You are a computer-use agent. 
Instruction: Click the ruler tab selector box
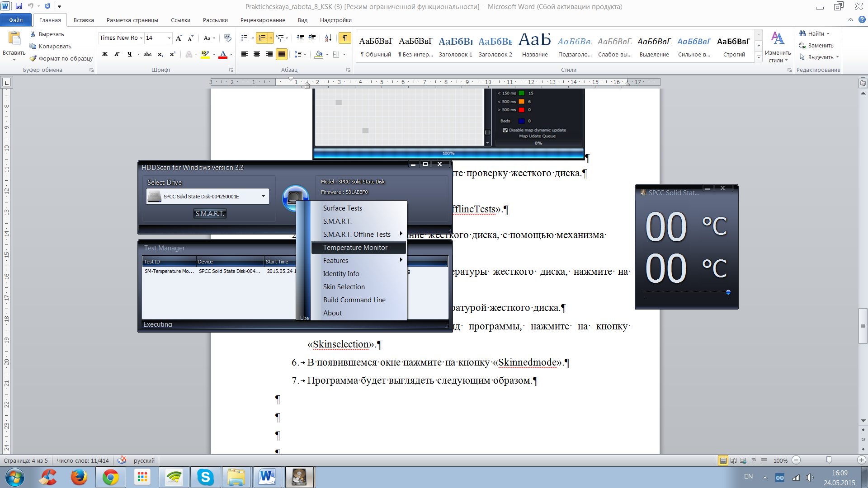pos(7,83)
